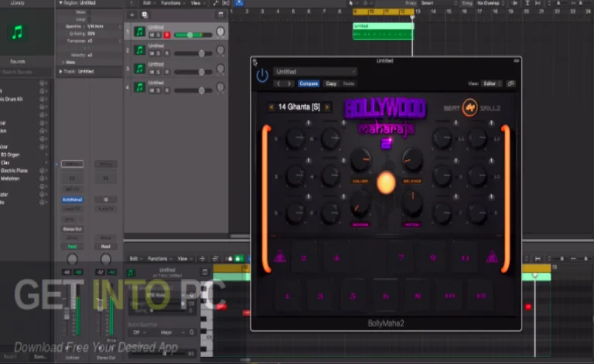Screen dimensions: 594x364
Task: Select next kit after 14 Ghanta [S]
Action: click(327, 107)
